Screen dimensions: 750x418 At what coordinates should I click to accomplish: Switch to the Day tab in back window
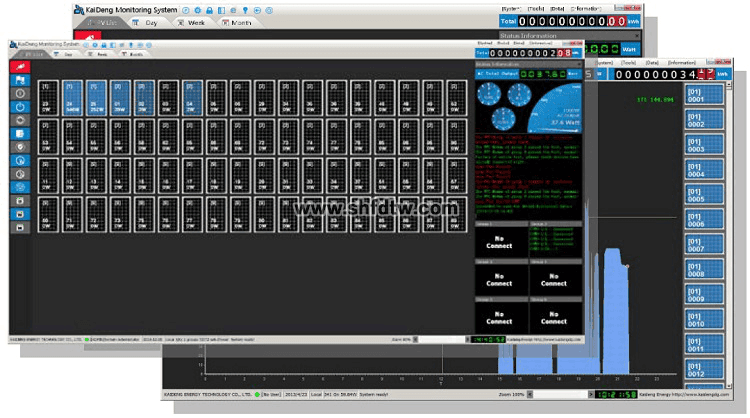148,21
